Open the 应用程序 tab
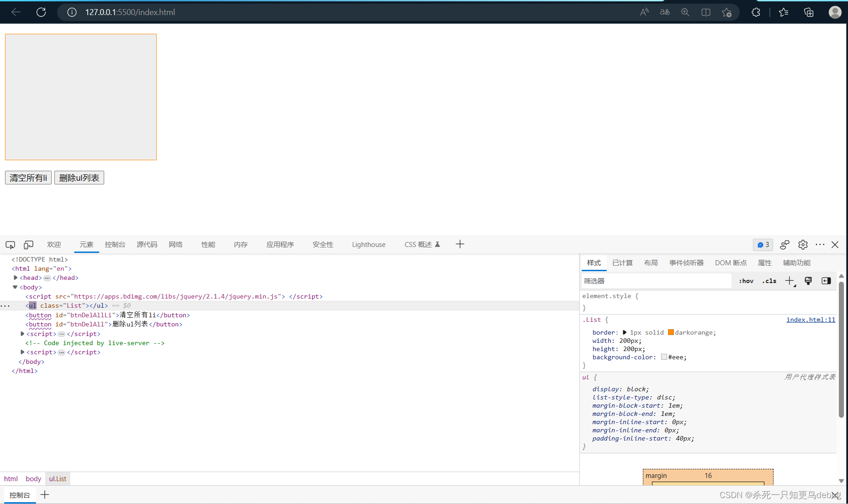This screenshot has width=848, height=504. tap(280, 245)
